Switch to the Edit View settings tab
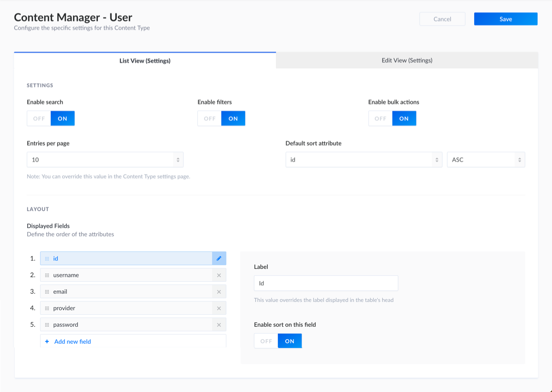Viewport: 552px width, 392px height. point(407,60)
